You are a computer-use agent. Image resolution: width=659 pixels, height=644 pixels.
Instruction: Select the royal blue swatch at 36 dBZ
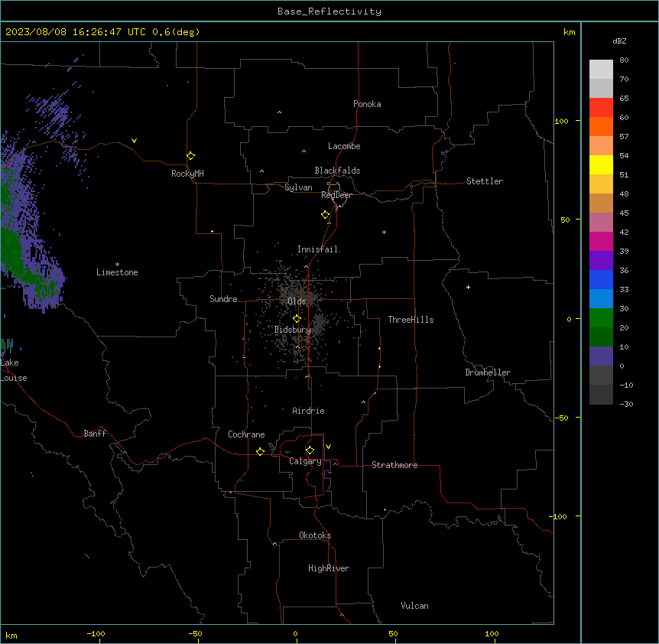601,279
